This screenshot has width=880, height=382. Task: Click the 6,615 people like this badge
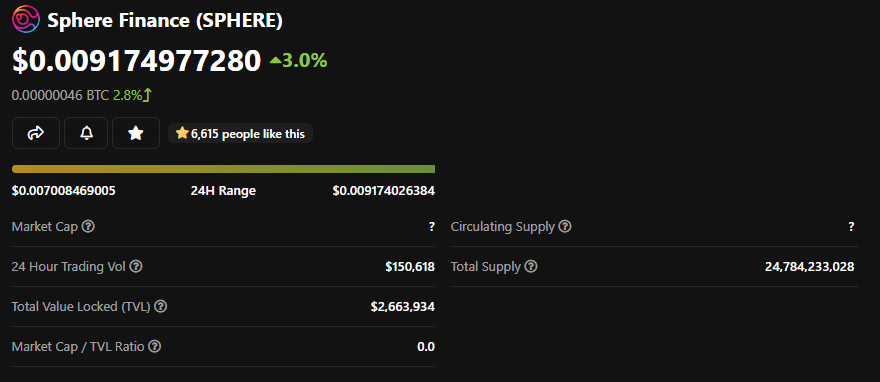tap(240, 134)
